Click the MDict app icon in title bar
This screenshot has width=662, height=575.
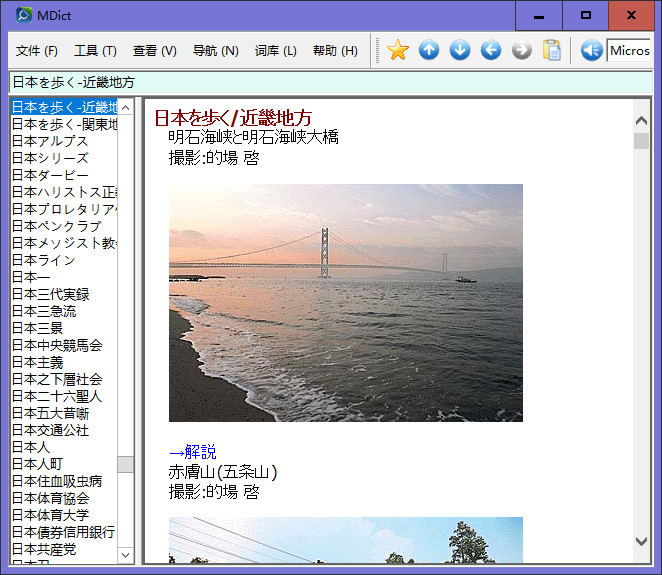coord(24,16)
